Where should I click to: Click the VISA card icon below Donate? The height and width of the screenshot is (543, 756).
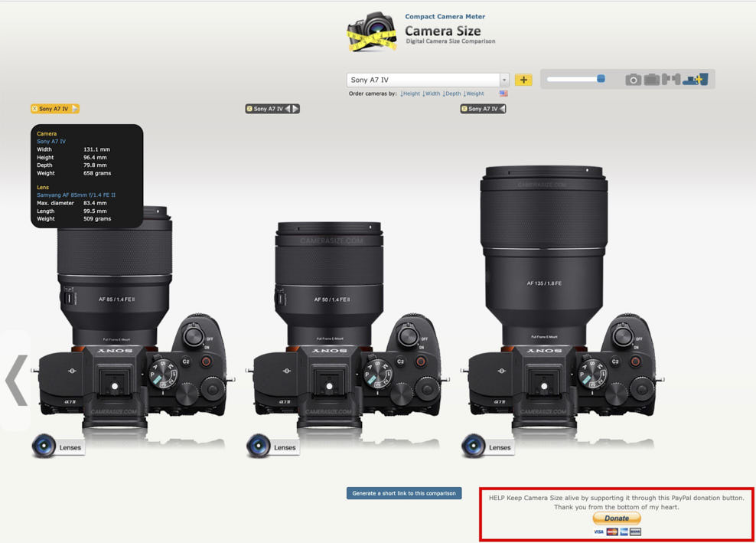(x=599, y=532)
